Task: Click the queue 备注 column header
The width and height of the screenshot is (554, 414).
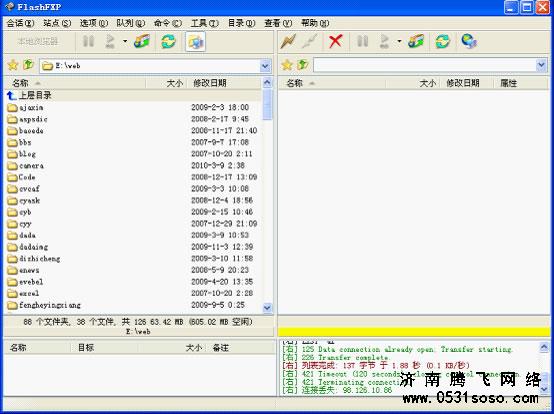Action: 241,348
